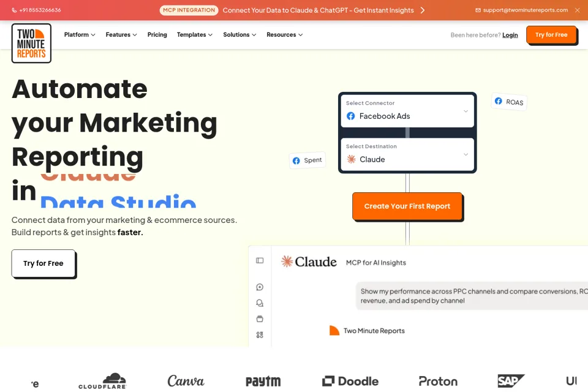The width and height of the screenshot is (588, 392).
Task: Click the new chat plus icon
Action: click(260, 287)
